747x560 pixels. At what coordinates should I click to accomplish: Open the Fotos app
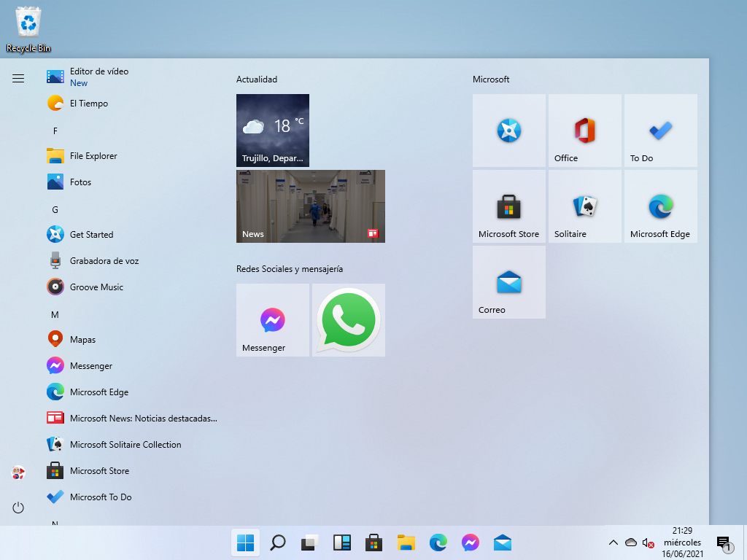pyautogui.click(x=132, y=182)
